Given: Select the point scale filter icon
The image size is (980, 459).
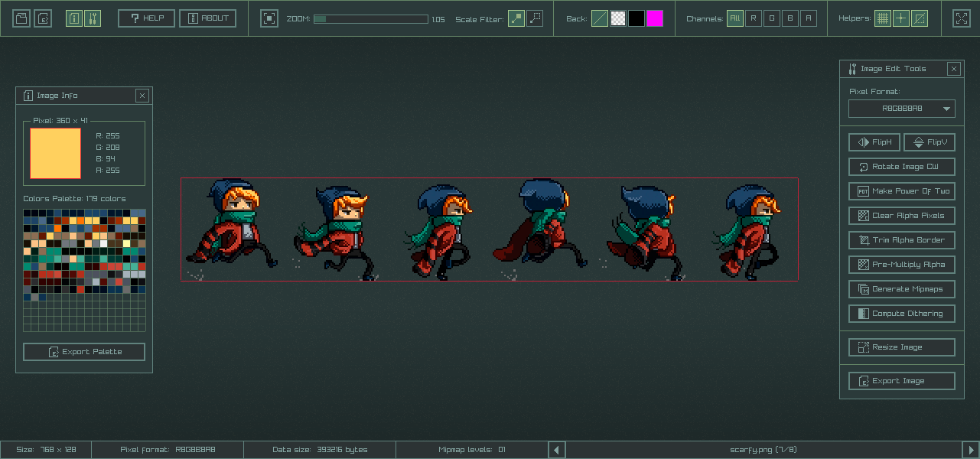Looking at the screenshot, I should pyautogui.click(x=516, y=18).
